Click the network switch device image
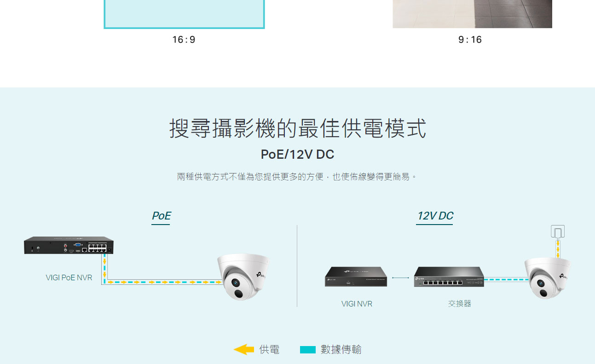The width and height of the screenshot is (595, 364). (449, 277)
